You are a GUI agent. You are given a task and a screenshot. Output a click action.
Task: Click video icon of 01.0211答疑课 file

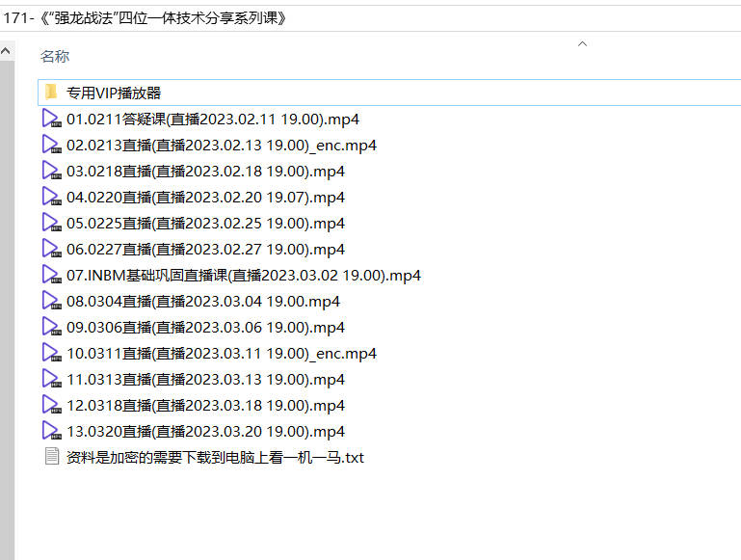click(51, 119)
